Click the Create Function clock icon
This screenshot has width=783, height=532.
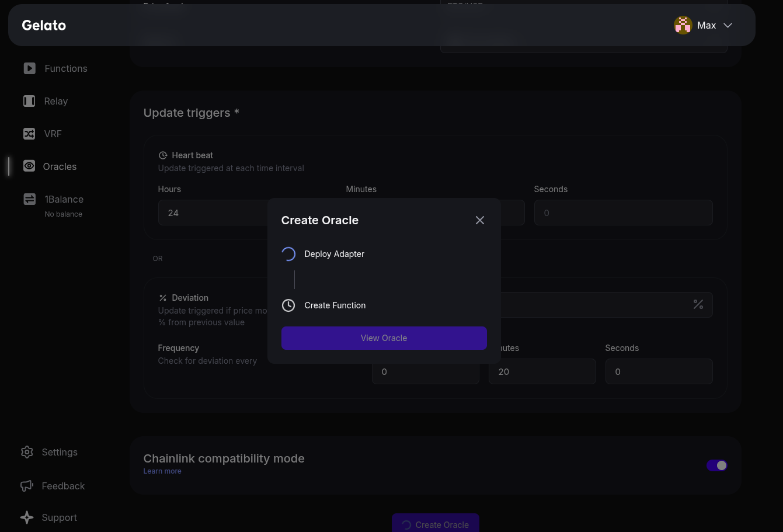tap(288, 305)
